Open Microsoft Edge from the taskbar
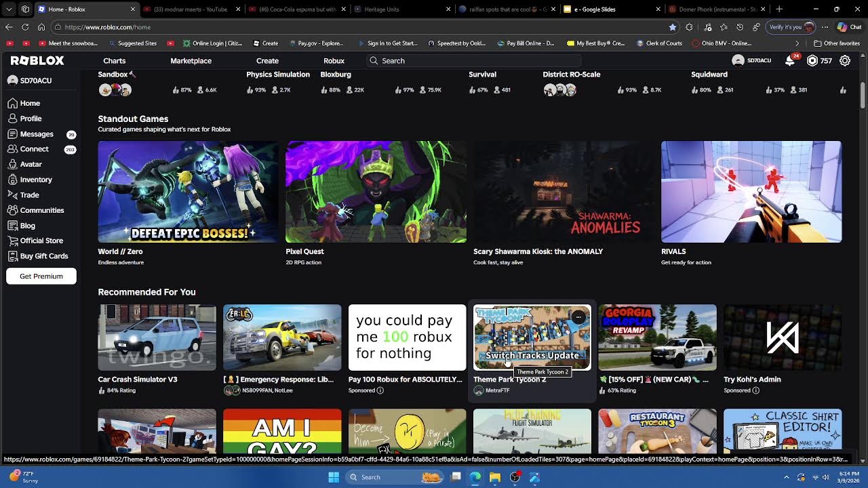Image resolution: width=868 pixels, height=488 pixels. 475,477
